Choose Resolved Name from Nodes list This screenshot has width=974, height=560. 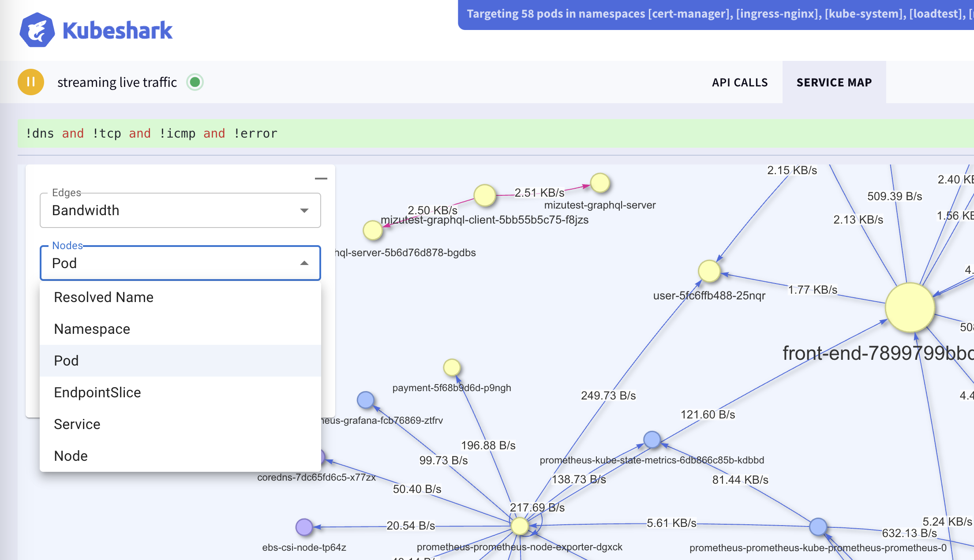point(180,297)
